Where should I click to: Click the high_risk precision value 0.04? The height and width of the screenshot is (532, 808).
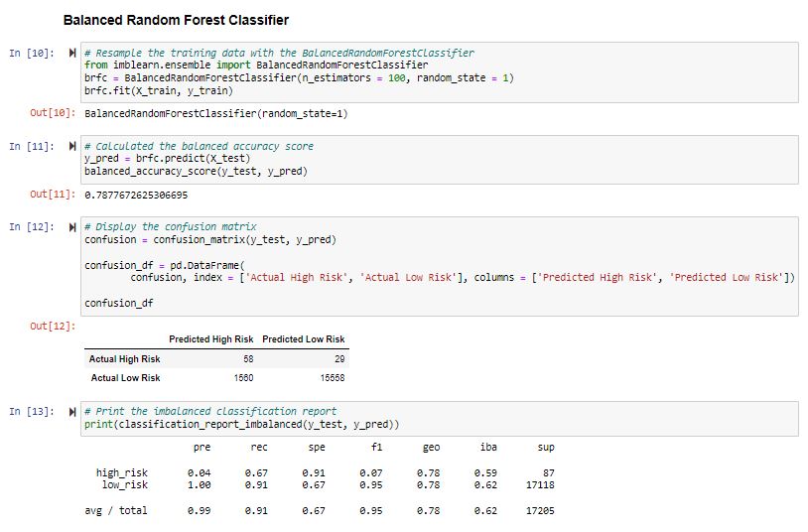[x=199, y=472]
